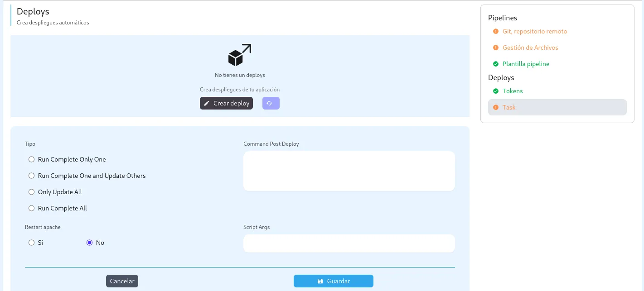Click the refresh icon beside Crear deploy
Viewport: 644px width, 291px height.
(x=271, y=103)
